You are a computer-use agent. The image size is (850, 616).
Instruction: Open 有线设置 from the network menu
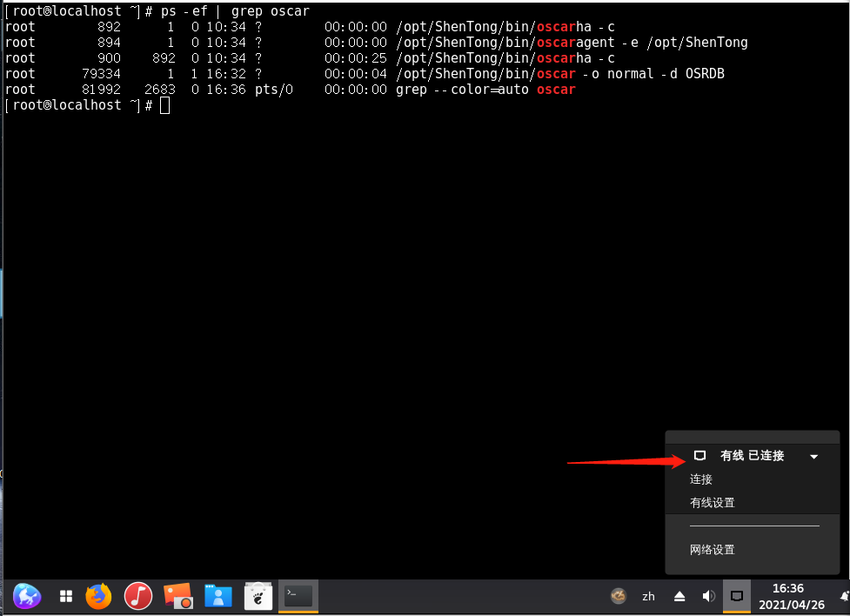coord(713,503)
